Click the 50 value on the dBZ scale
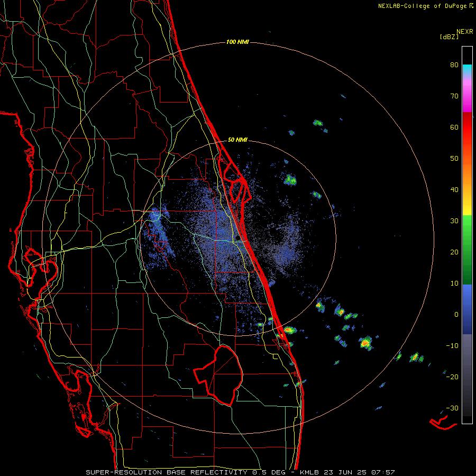The height and width of the screenshot is (476, 476). click(x=454, y=159)
